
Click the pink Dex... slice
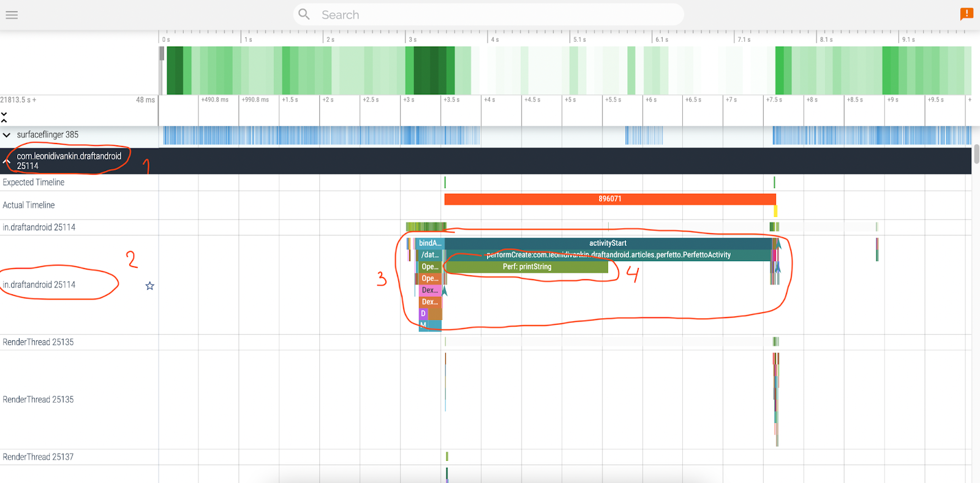[429, 290]
